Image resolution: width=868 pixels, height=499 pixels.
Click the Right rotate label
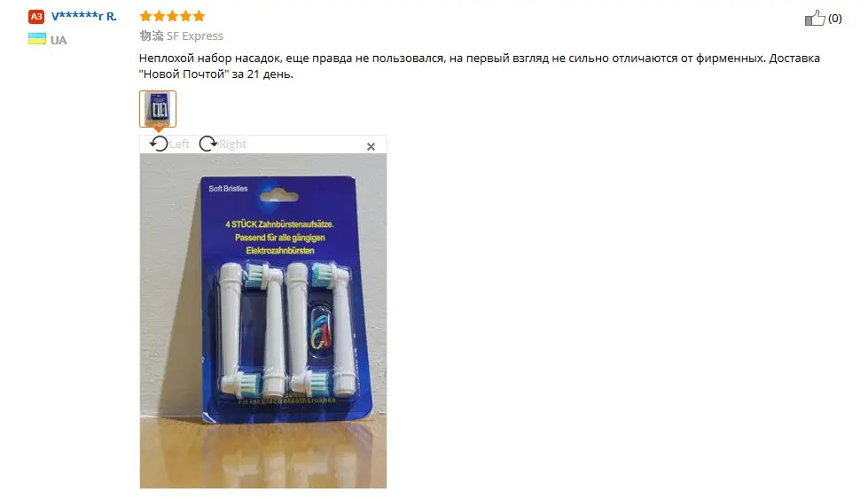tap(232, 144)
